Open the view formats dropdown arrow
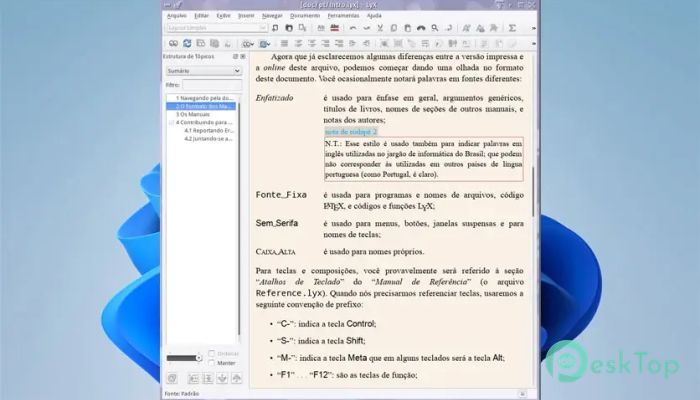The image size is (700, 400). 252,44
